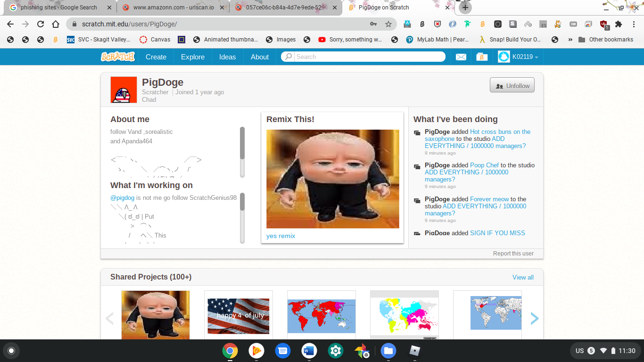Click the Scratch logo in navbar
Image resolution: width=644 pixels, height=362 pixels.
click(x=118, y=57)
